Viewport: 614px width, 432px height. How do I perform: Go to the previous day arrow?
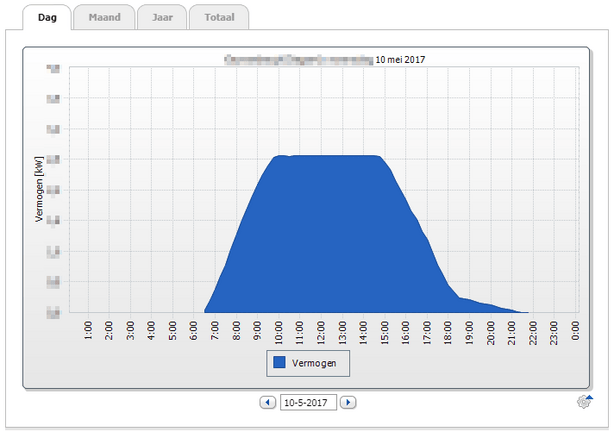267,402
